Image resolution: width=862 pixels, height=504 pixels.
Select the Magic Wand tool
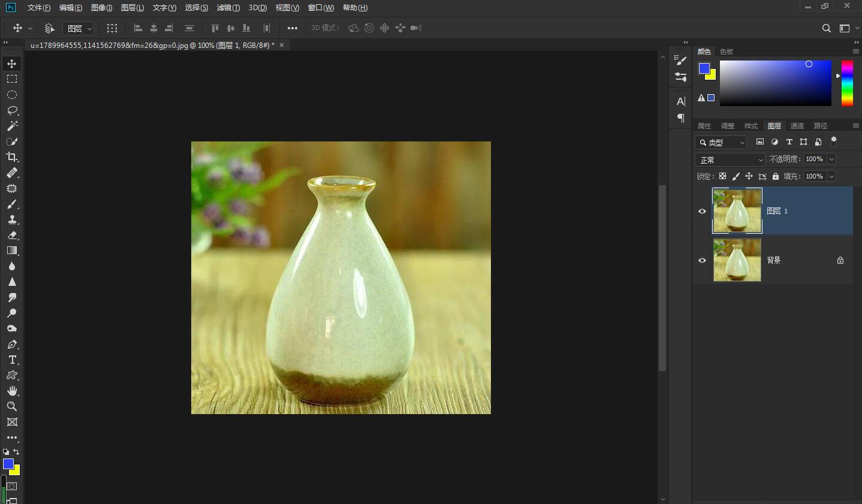coord(12,126)
